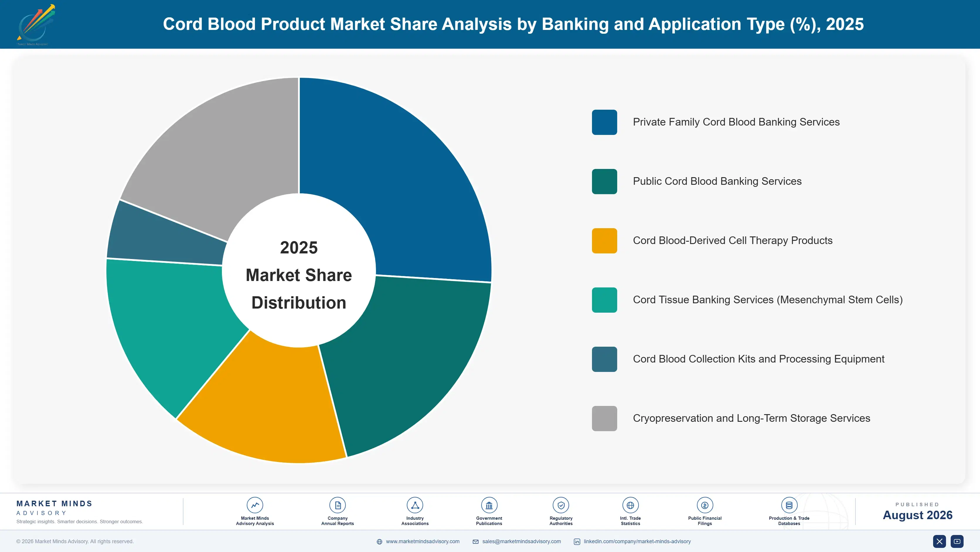This screenshot has height=552, width=980.
Task: Open www.marketmindsadvisory.com link
Action: tap(423, 541)
